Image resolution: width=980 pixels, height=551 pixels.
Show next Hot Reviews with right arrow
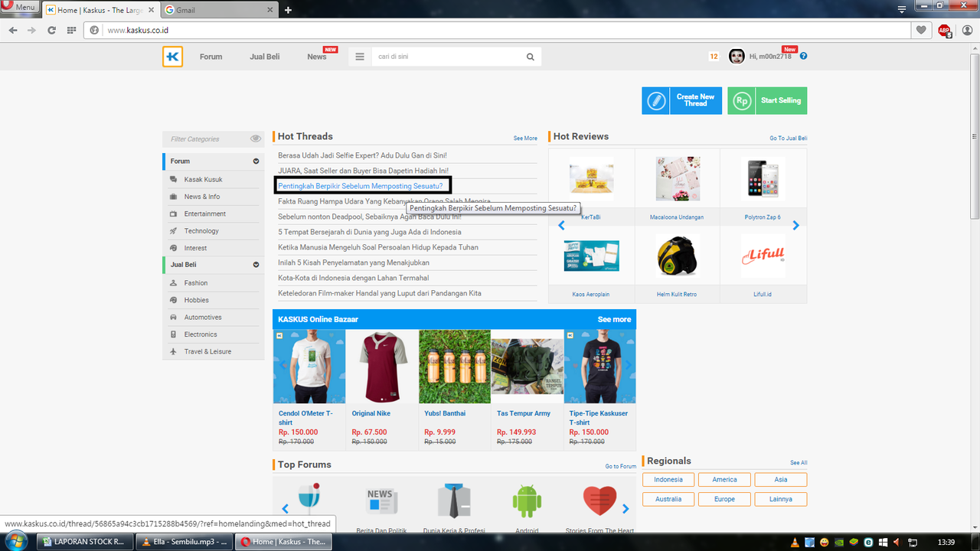click(x=795, y=225)
